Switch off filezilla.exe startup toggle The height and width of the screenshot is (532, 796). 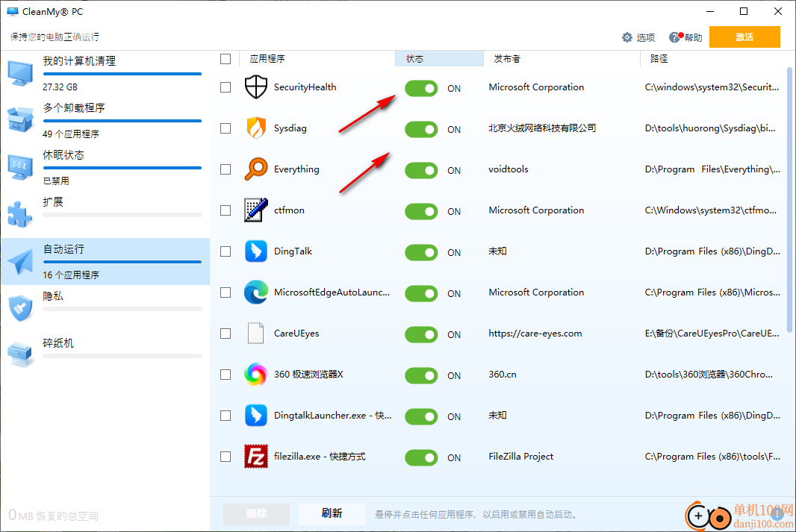421,458
